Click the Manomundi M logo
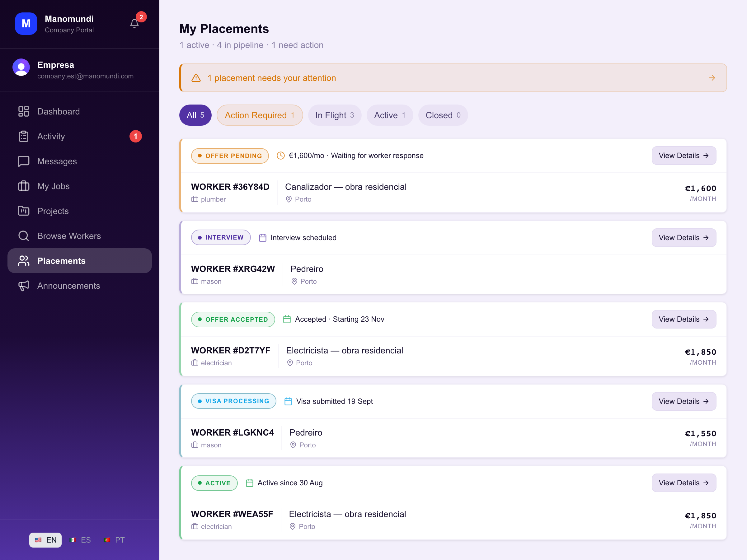 [x=26, y=24]
